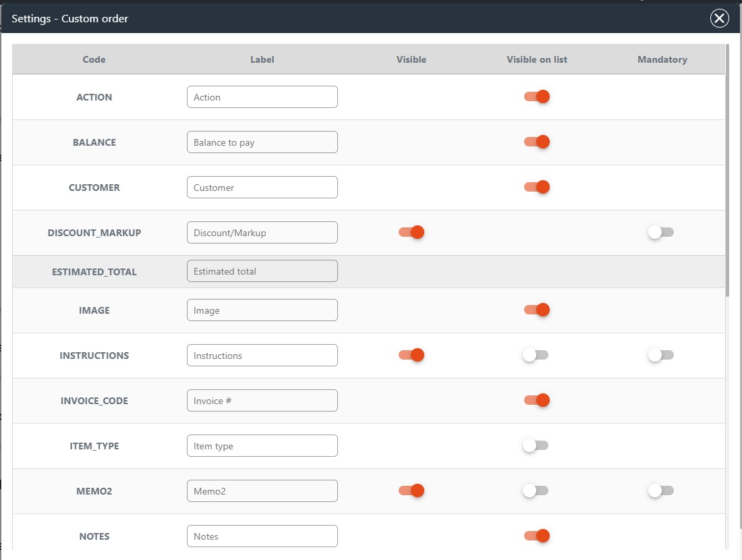Switch off NOTES visible on list toggle
The image size is (742, 560).
(x=537, y=536)
